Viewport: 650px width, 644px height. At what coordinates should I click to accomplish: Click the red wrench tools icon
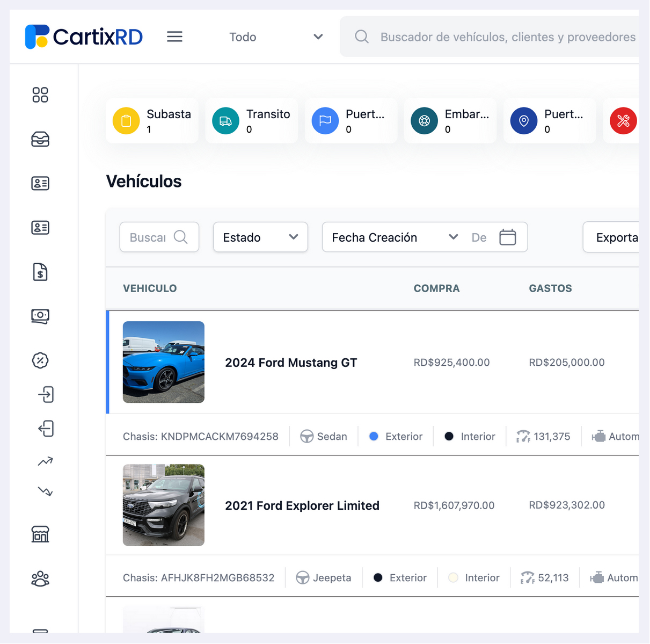tap(623, 121)
